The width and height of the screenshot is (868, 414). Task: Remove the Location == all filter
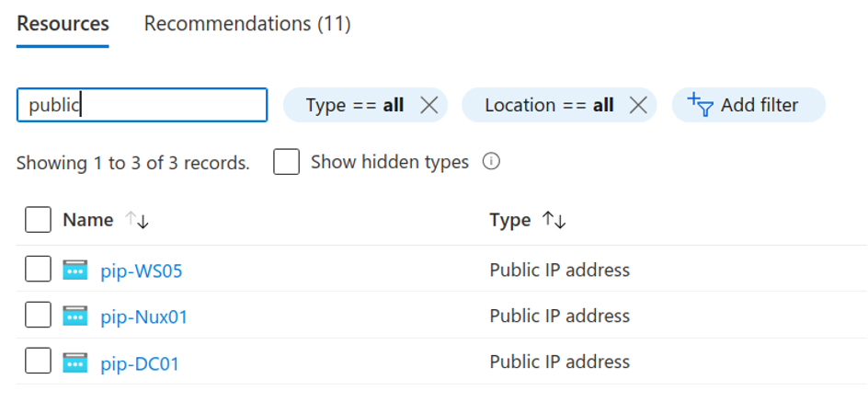pos(638,105)
